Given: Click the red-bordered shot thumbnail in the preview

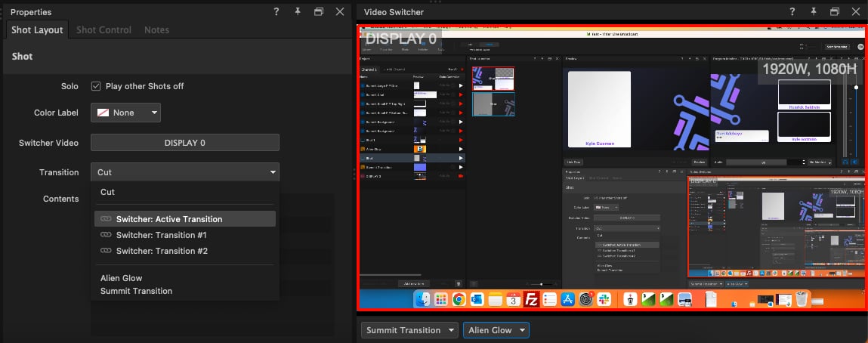Looking at the screenshot, I should pyautogui.click(x=493, y=79).
